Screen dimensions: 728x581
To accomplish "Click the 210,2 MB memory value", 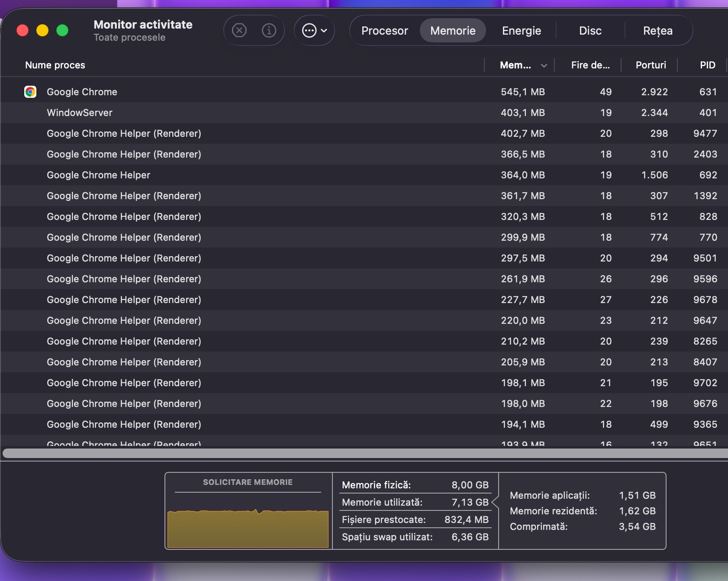I will [523, 341].
